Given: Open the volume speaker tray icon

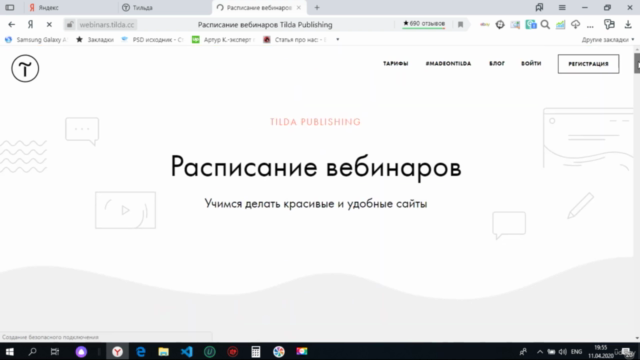Looking at the screenshot, I should pos(563,351).
